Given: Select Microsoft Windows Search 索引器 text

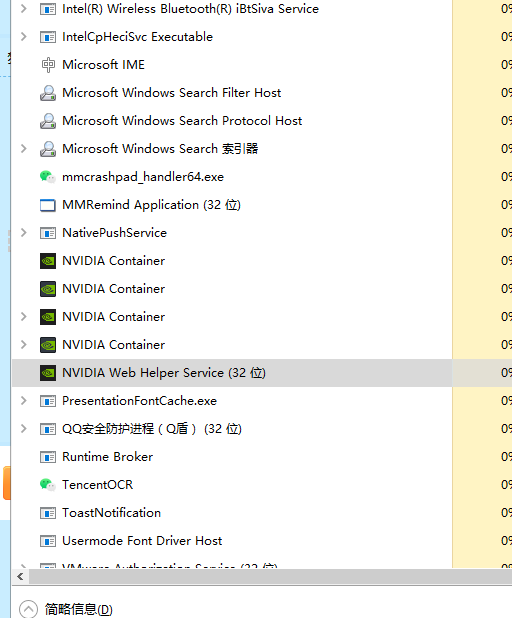Looking at the screenshot, I should (x=160, y=149).
